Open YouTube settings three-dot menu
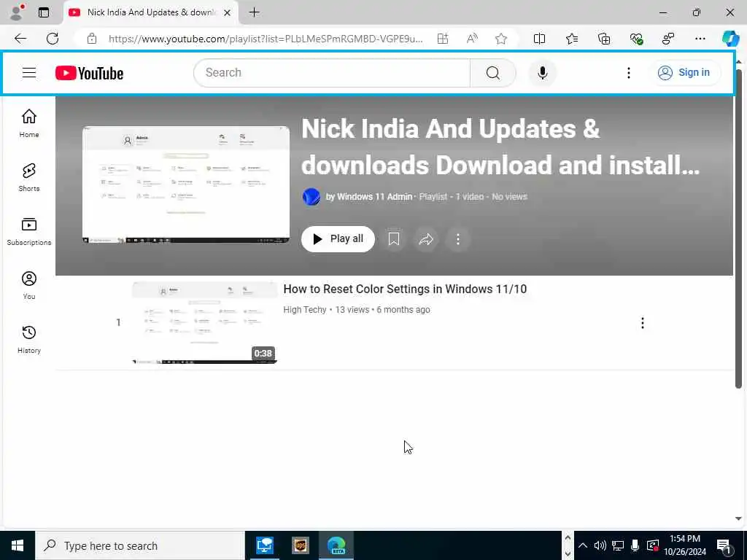The height and width of the screenshot is (560, 747). [628, 73]
